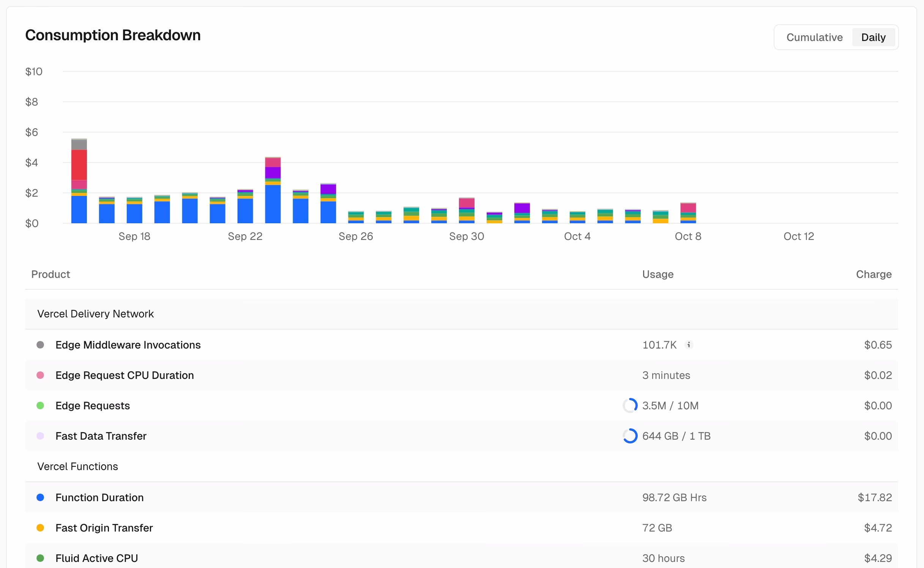Viewport: 924px width, 568px height.
Task: Open the Fast Origin Transfer row
Action: (104, 528)
